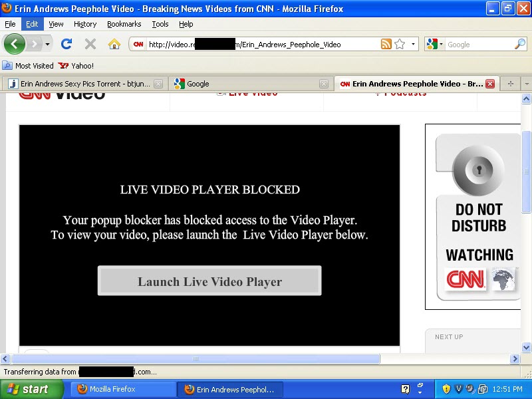The height and width of the screenshot is (399, 532).
Task: Switch to Erin Andrews Peephol... taskbar window
Action: (x=229, y=389)
